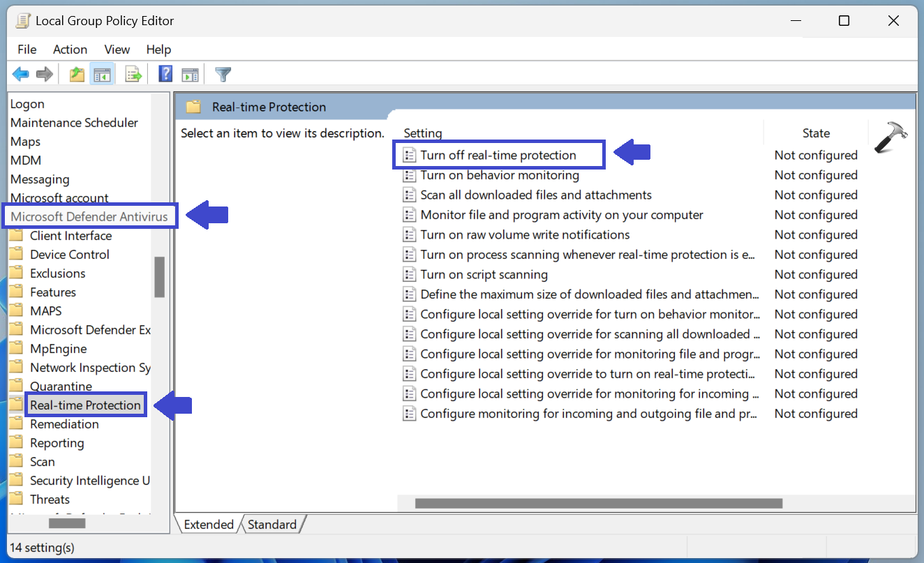The height and width of the screenshot is (563, 924).
Task: Switch to the Extended tab
Action: pyautogui.click(x=207, y=524)
